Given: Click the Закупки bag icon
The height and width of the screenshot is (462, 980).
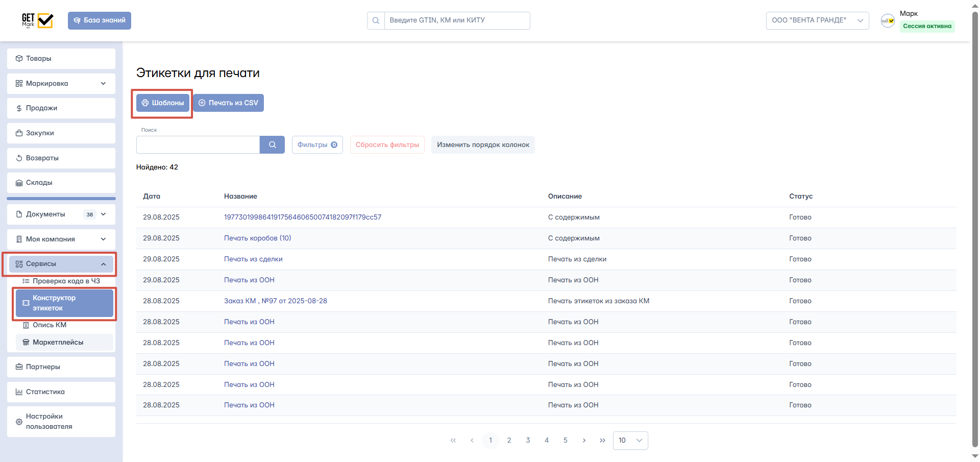Looking at the screenshot, I should pyautogui.click(x=19, y=133).
